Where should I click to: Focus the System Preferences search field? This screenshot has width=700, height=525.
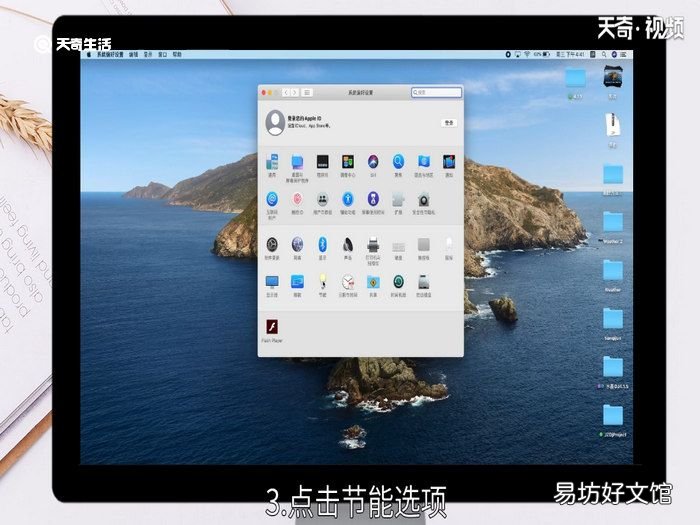(436, 92)
